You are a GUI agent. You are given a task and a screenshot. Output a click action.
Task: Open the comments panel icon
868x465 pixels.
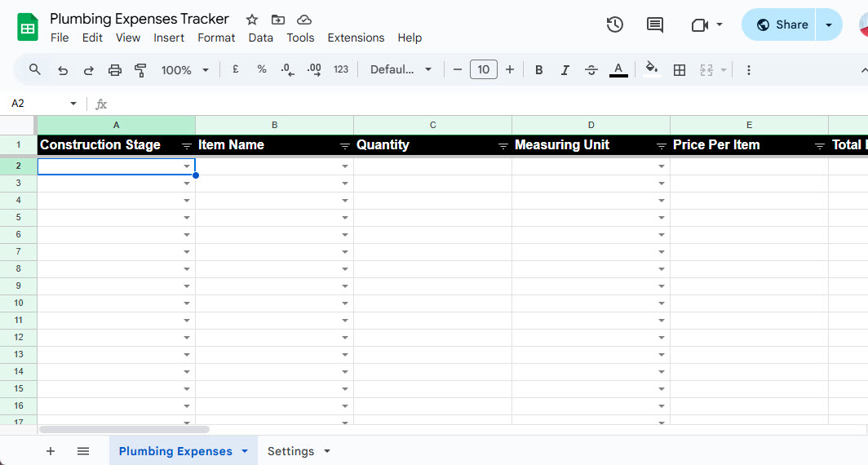point(655,25)
